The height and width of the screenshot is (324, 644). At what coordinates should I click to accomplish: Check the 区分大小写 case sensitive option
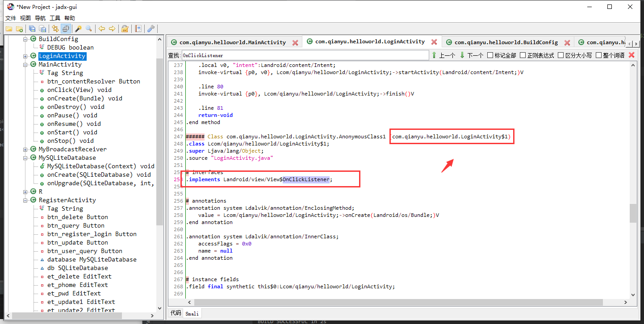(x=560, y=55)
